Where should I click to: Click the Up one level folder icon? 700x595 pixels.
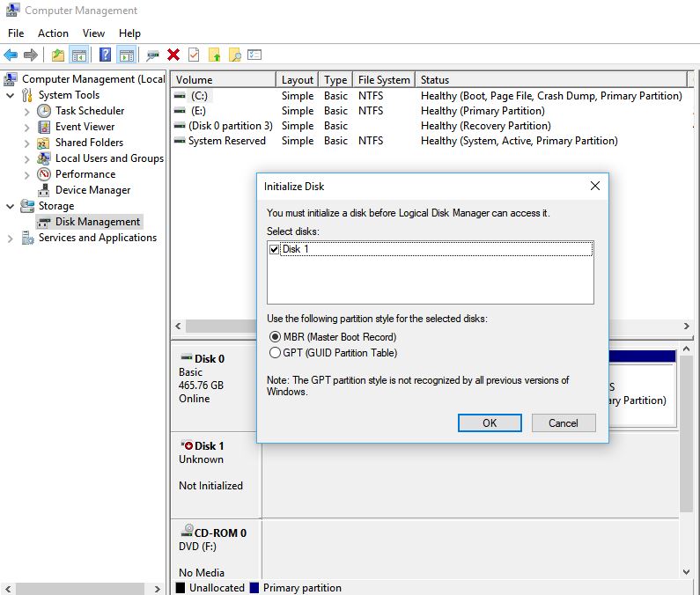[58, 55]
